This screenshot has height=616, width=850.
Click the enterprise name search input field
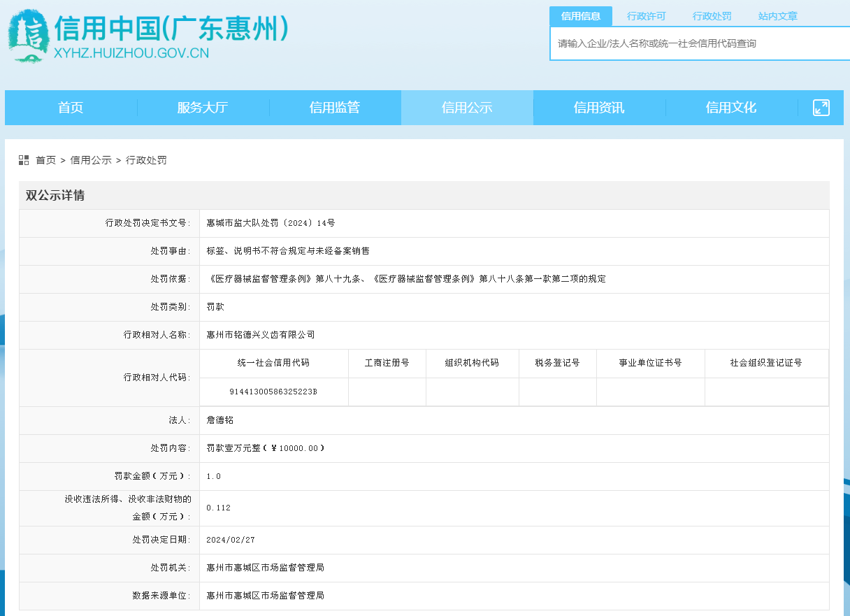[700, 43]
